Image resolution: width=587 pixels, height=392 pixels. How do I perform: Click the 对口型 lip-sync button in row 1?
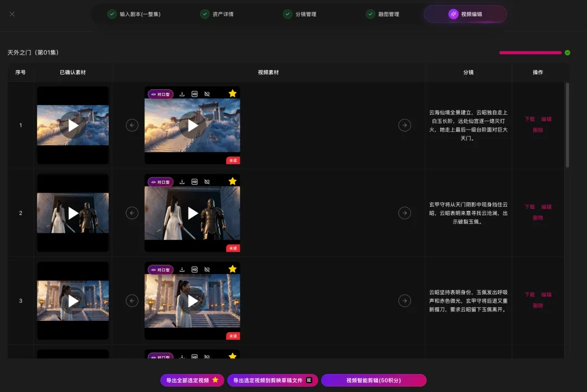click(160, 95)
